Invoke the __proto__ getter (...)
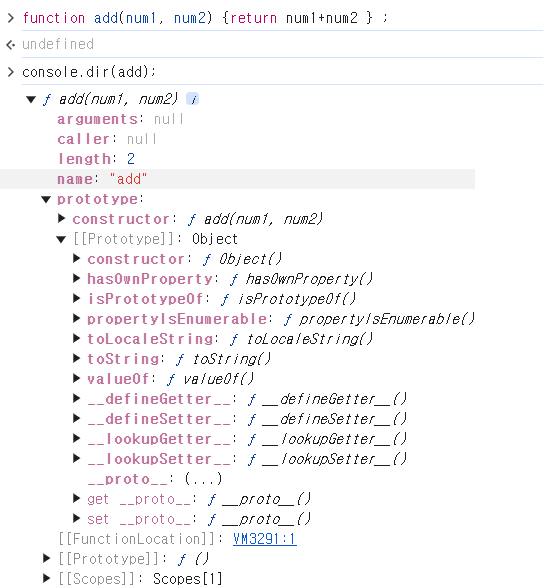 click(203, 479)
